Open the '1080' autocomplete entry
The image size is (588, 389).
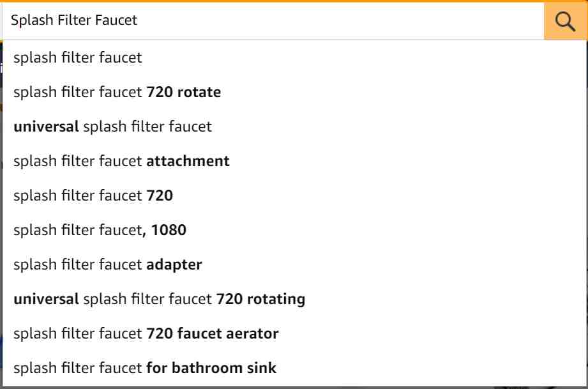click(x=294, y=231)
